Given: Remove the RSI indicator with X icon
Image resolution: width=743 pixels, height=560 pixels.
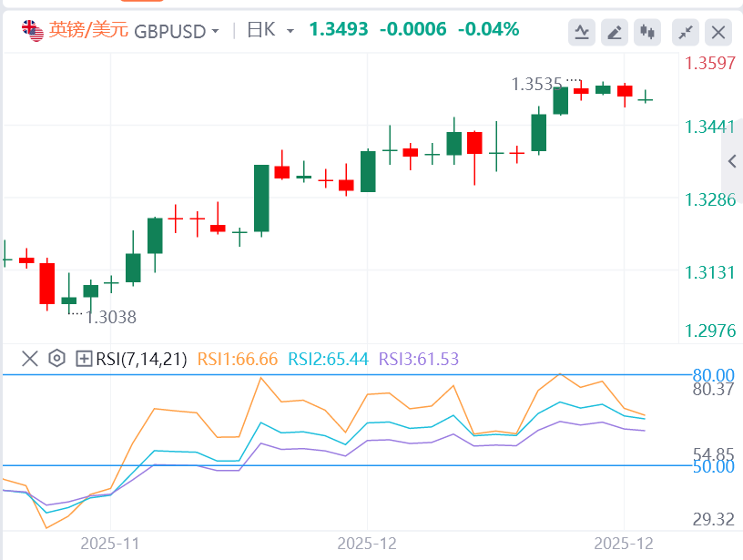Looking at the screenshot, I should click(x=29, y=359).
